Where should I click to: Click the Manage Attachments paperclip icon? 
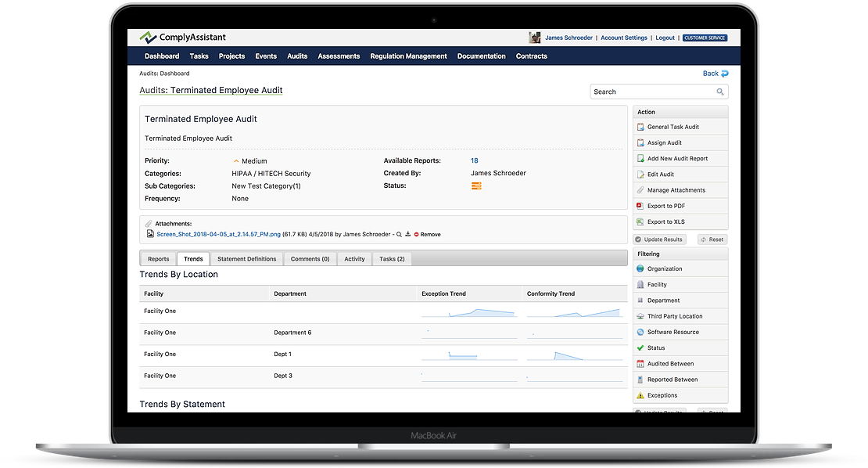coord(640,190)
